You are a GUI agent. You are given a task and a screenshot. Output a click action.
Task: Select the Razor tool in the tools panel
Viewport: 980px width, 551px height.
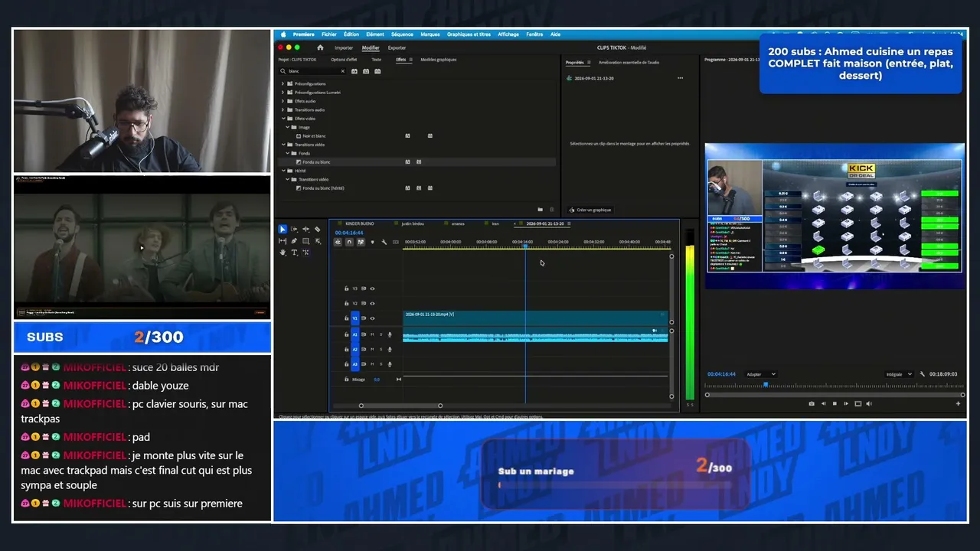coord(317,229)
